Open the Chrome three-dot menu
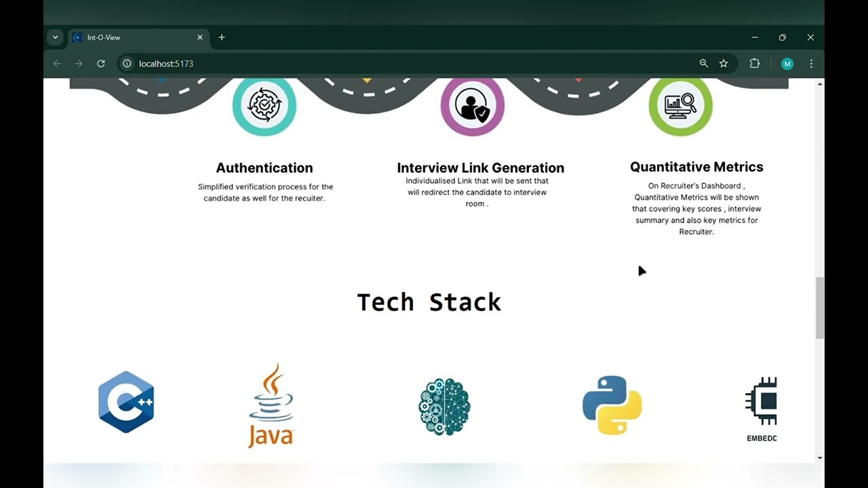The height and width of the screenshot is (488, 868). click(811, 64)
